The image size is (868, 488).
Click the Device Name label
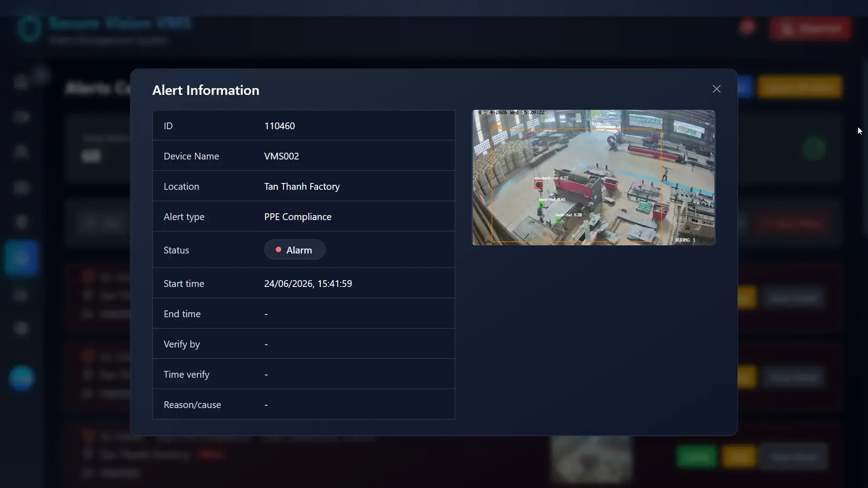[191, 156]
